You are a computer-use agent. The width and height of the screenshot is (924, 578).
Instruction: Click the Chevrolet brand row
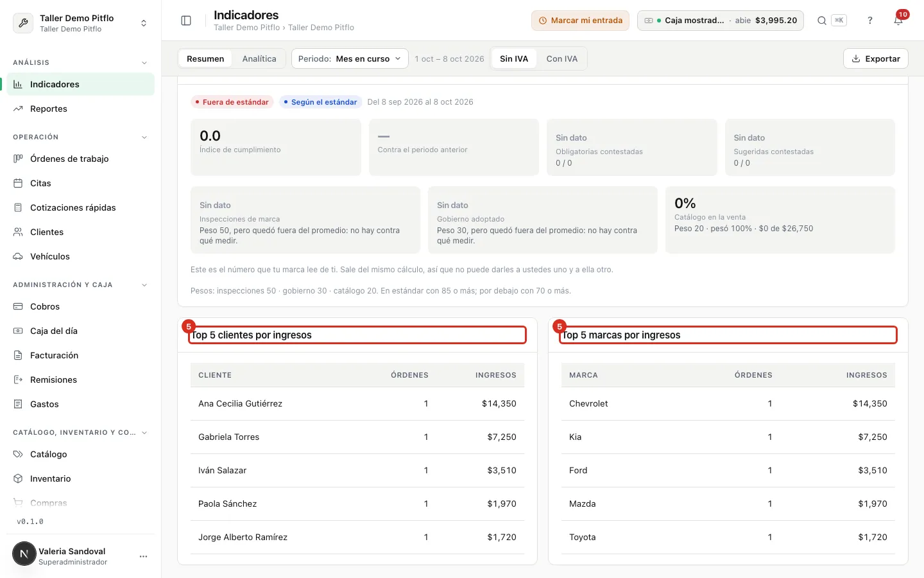(x=728, y=403)
